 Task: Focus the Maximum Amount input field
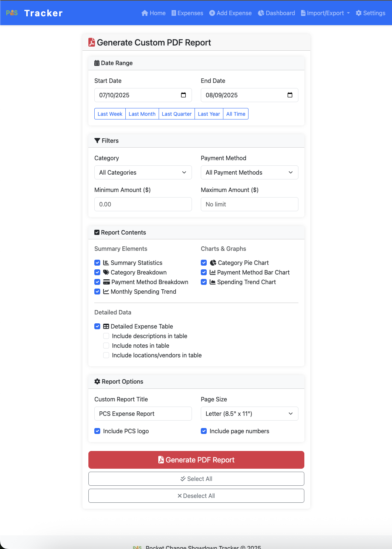(x=250, y=204)
